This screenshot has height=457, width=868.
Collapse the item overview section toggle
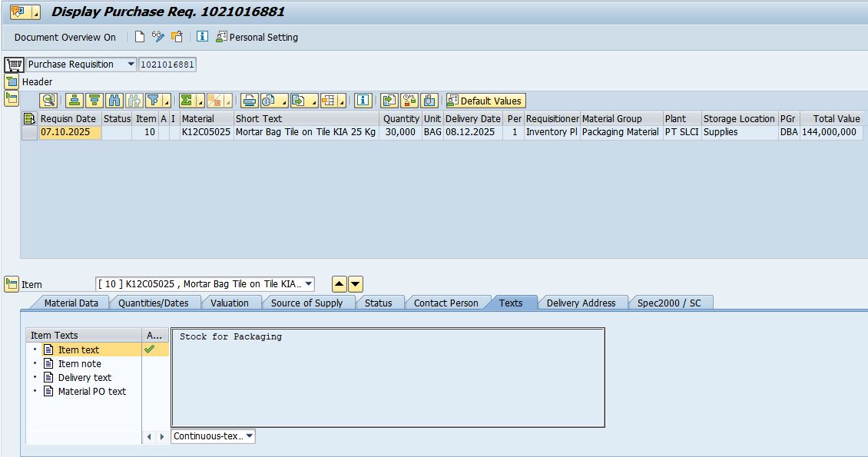(11, 98)
